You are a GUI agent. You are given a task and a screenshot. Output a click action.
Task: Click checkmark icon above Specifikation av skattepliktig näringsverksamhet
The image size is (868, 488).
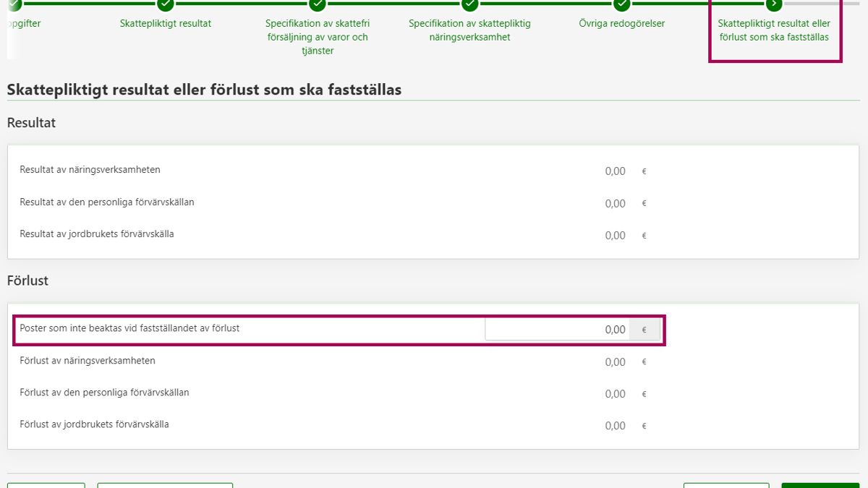pos(469,4)
